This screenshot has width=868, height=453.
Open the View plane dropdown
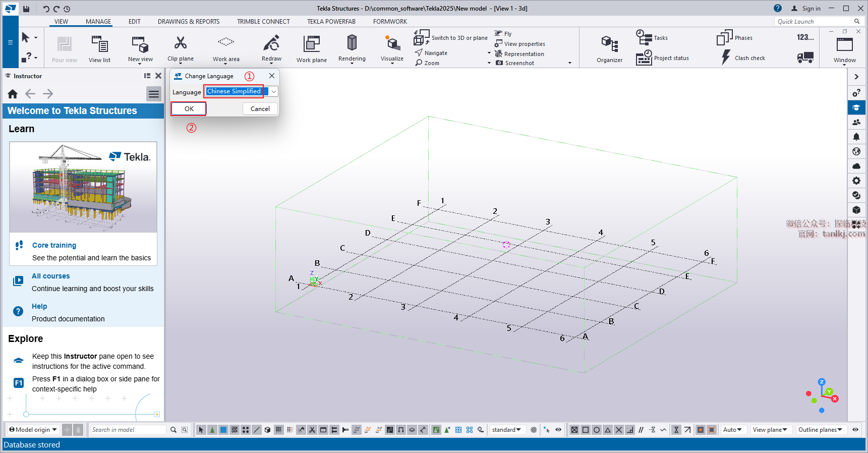click(770, 430)
